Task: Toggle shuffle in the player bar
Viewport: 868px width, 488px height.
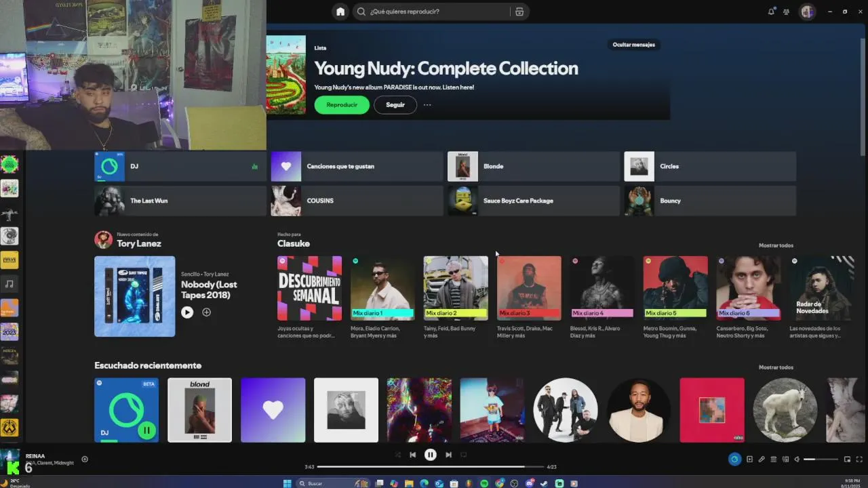Action: click(397, 455)
